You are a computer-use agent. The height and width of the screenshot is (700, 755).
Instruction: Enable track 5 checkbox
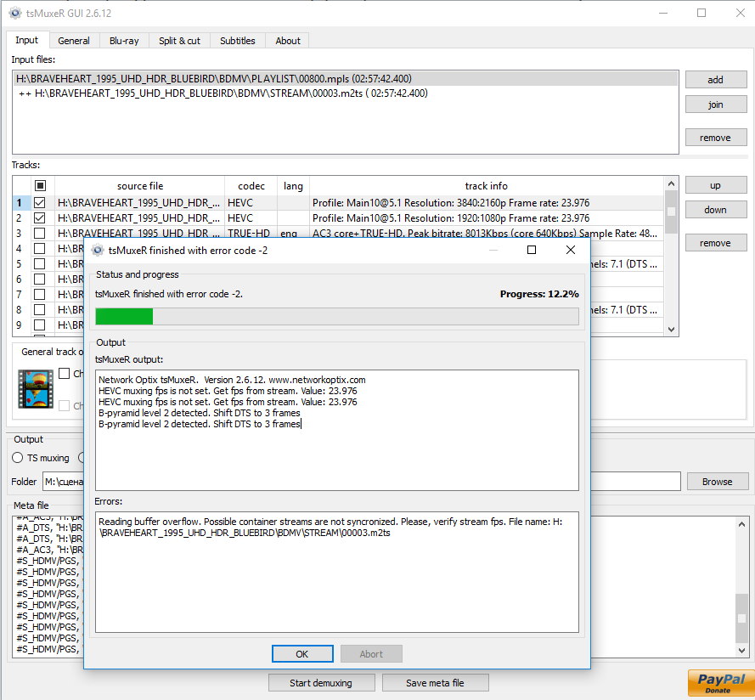pos(39,264)
